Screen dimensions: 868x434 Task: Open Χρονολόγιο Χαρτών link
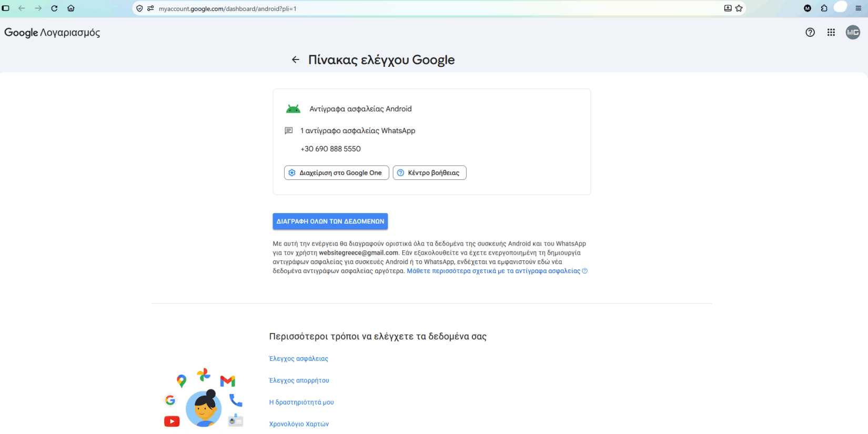point(299,424)
